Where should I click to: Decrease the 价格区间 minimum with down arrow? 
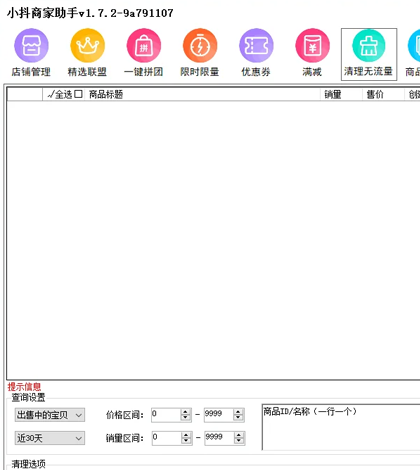tap(185, 418)
